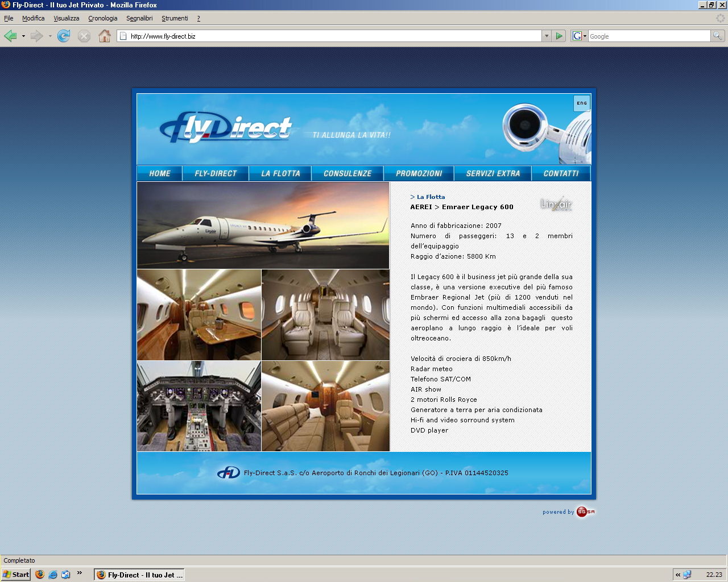Switch language with the ENG button
Image resolution: width=728 pixels, height=582 pixels.
click(x=582, y=103)
